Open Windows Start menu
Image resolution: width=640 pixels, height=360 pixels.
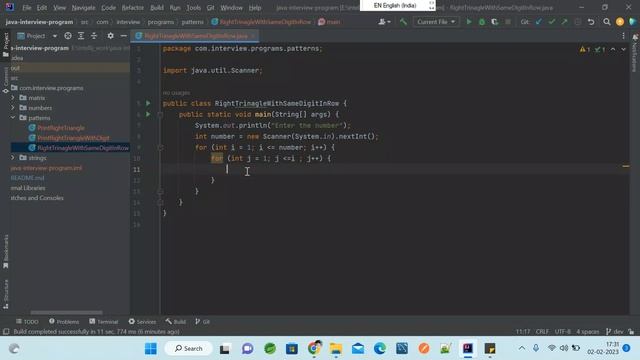(x=151, y=349)
